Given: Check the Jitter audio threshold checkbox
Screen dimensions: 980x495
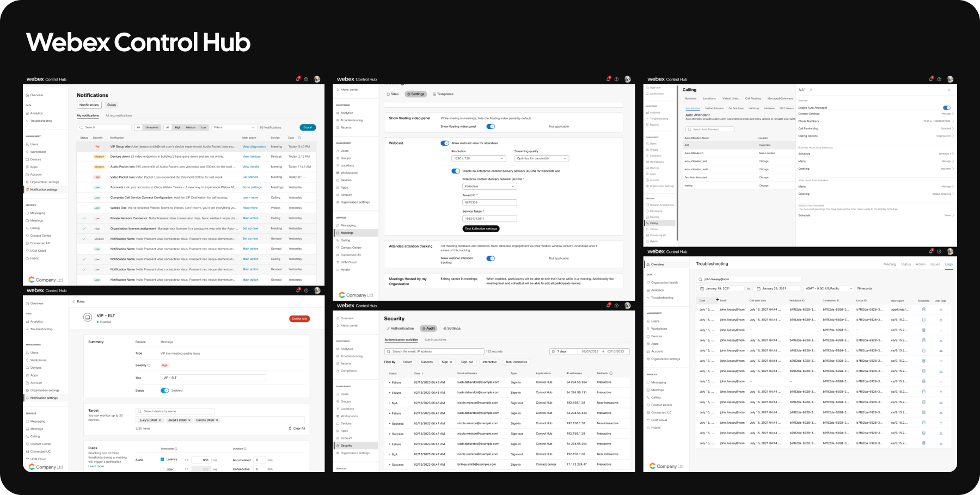Looking at the screenshot, I should click(162, 469).
